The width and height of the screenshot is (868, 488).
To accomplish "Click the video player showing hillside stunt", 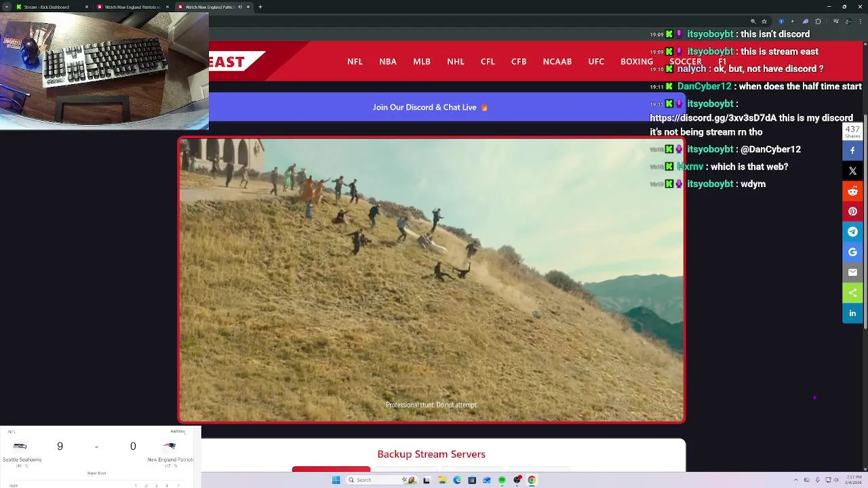I will tap(431, 280).
